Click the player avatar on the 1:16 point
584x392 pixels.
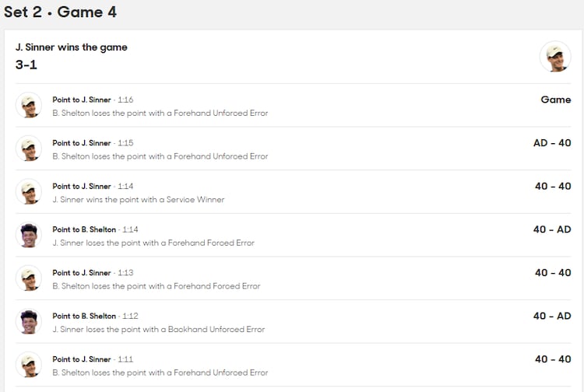click(x=29, y=105)
